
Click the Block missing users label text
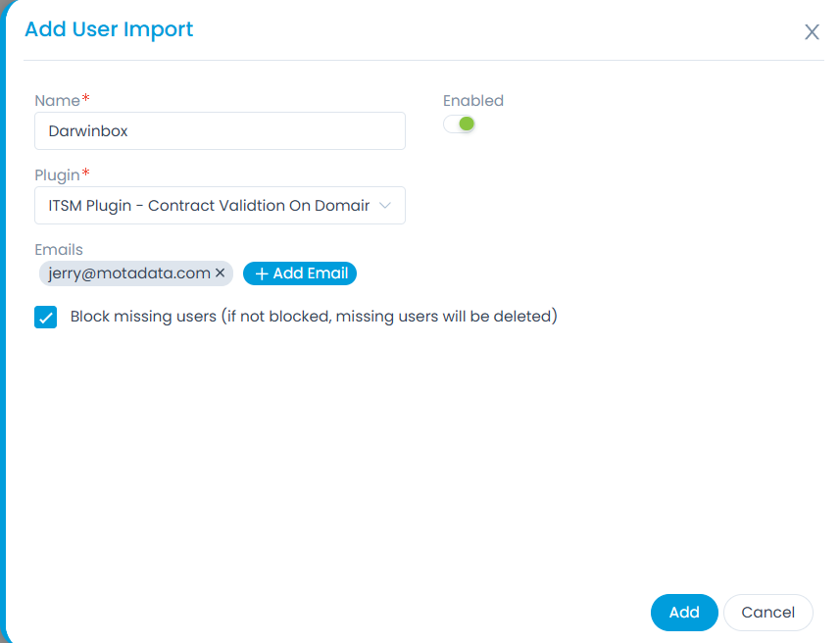click(x=314, y=317)
